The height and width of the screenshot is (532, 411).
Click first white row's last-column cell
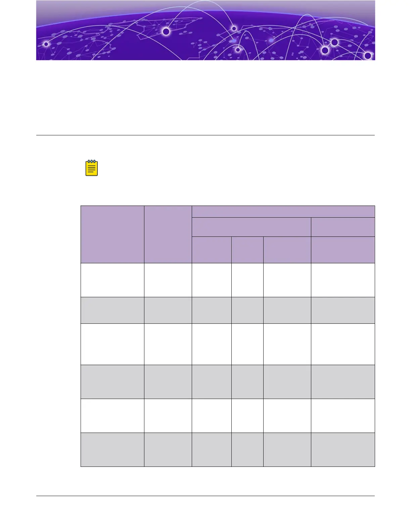pos(343,280)
